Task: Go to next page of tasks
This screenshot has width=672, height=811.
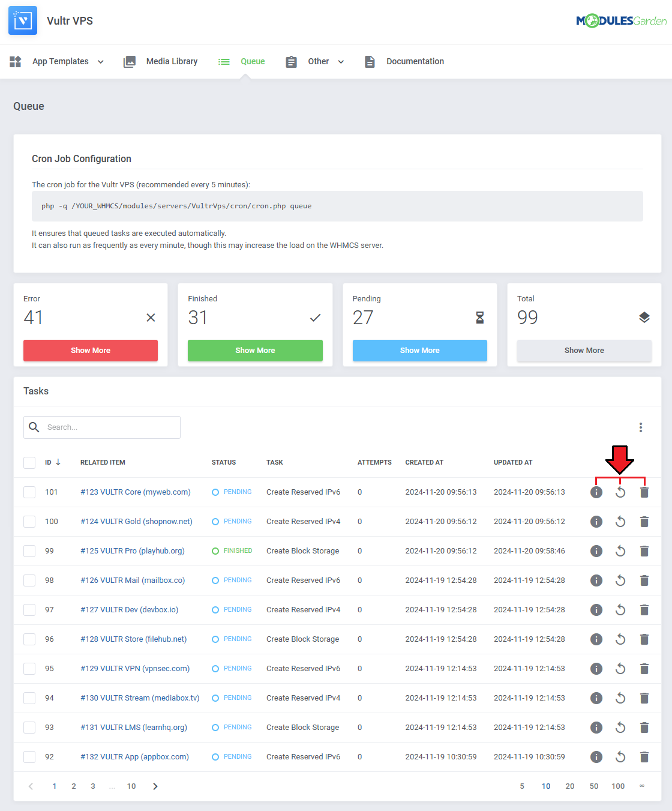Action: click(x=155, y=786)
